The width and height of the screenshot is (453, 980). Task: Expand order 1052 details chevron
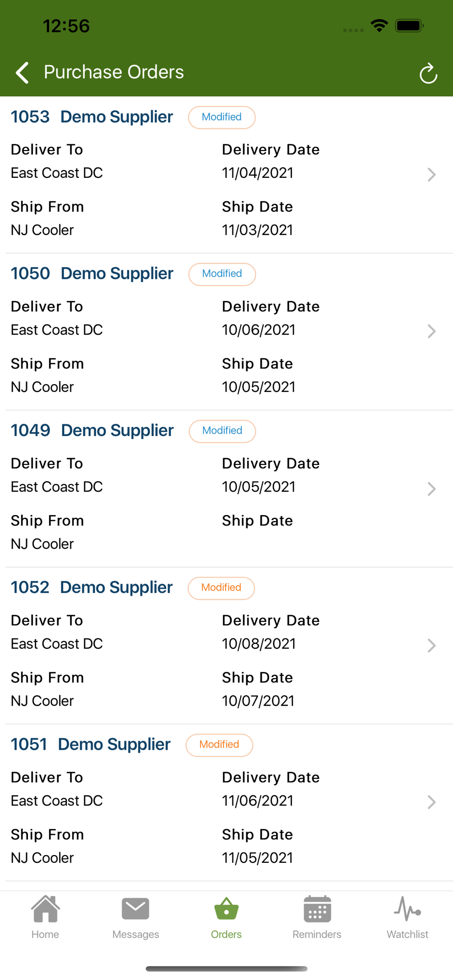point(431,645)
